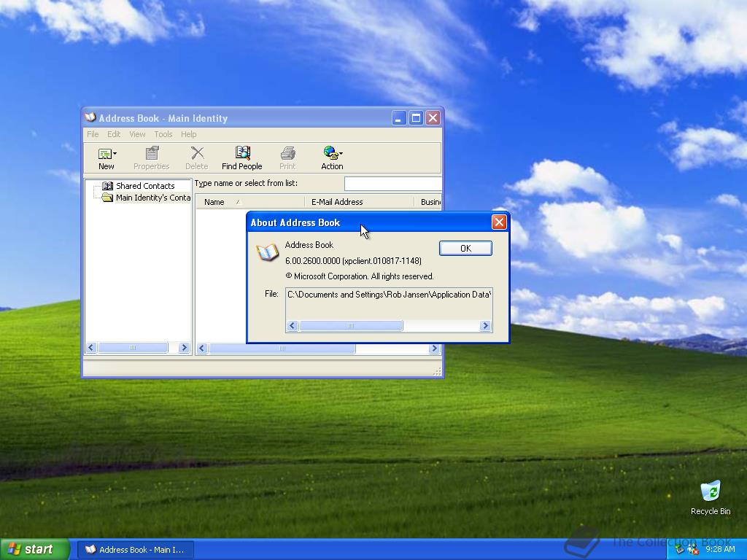Open the Action button dropdown arrow
This screenshot has width=747, height=560.
point(341,153)
